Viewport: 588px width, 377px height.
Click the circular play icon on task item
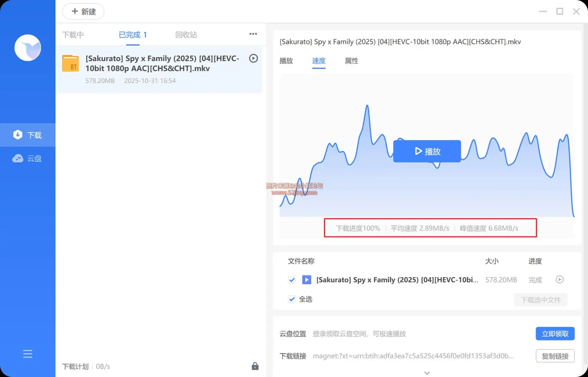(x=253, y=58)
